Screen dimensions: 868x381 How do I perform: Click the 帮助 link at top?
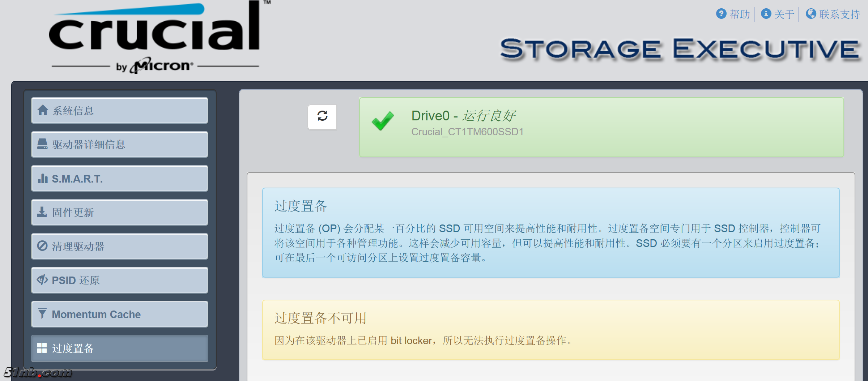tap(740, 14)
